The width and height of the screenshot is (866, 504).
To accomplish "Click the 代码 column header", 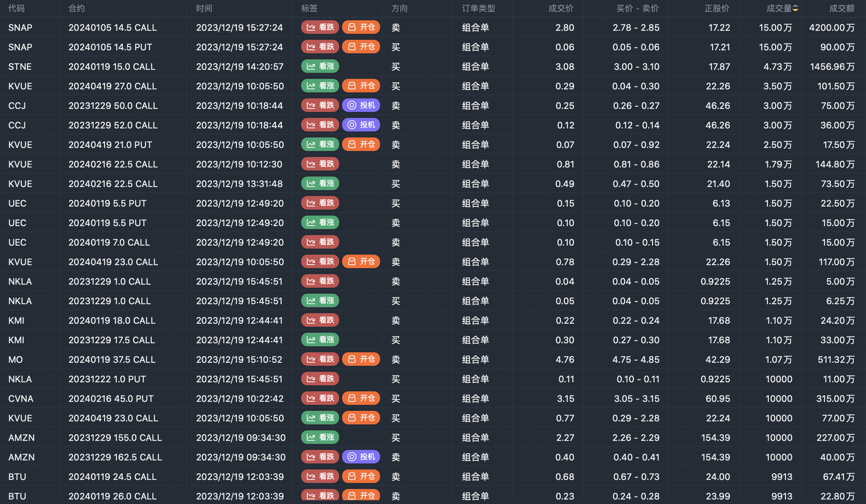I will [17, 8].
